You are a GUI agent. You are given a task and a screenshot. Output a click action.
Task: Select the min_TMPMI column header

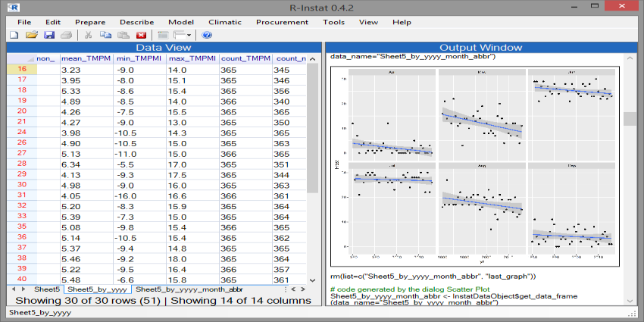pyautogui.click(x=139, y=59)
